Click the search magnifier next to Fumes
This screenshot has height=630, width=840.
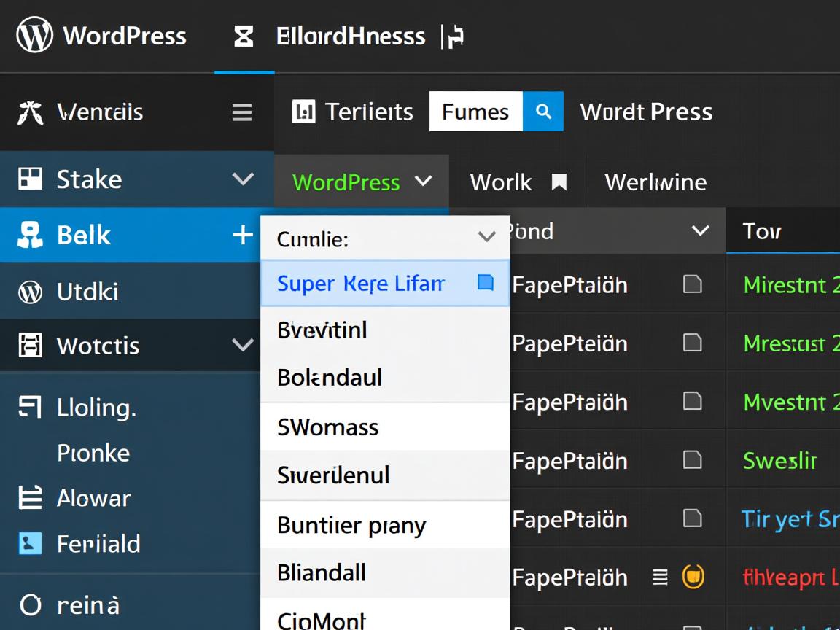point(543,111)
